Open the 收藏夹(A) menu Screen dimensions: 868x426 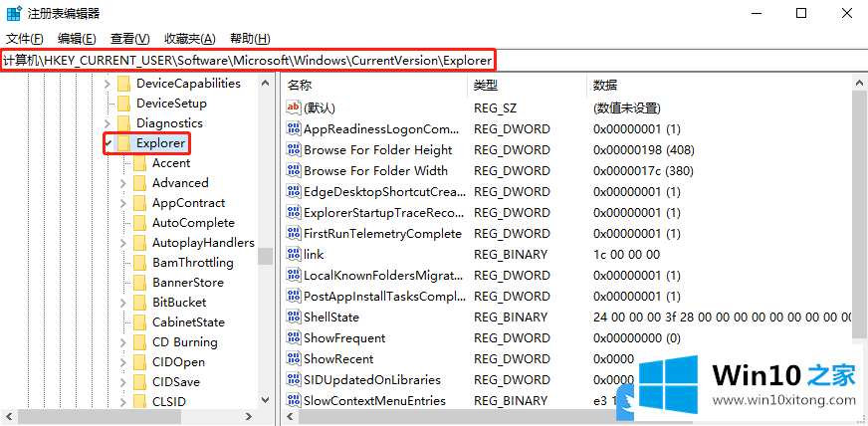pos(190,39)
